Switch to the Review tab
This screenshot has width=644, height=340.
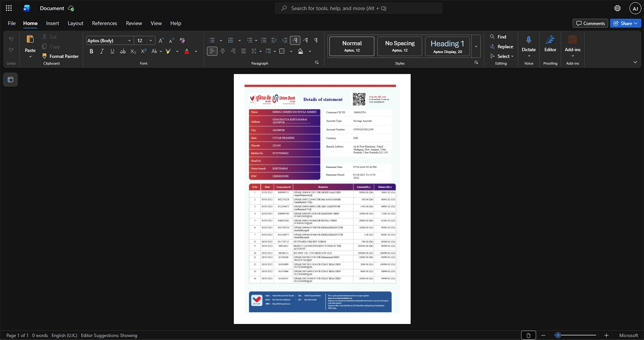pyautogui.click(x=134, y=23)
